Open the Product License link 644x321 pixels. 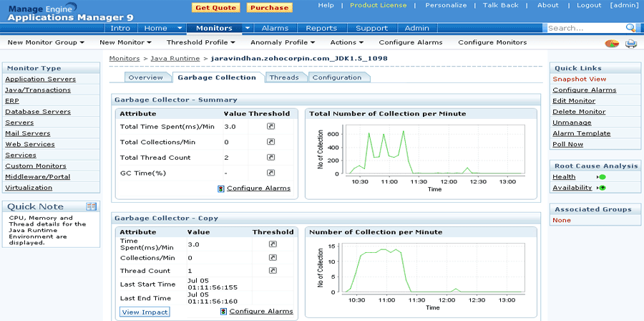point(379,5)
